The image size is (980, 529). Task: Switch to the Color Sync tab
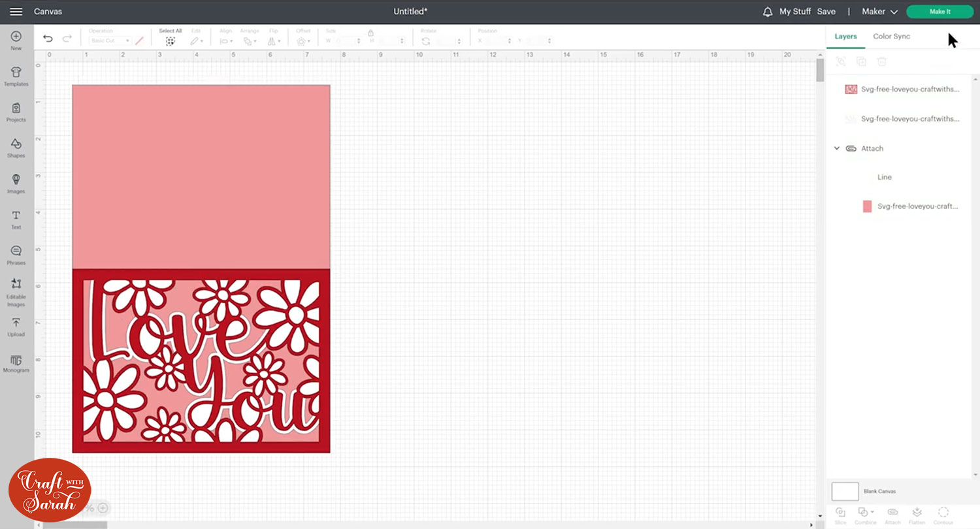coord(891,37)
